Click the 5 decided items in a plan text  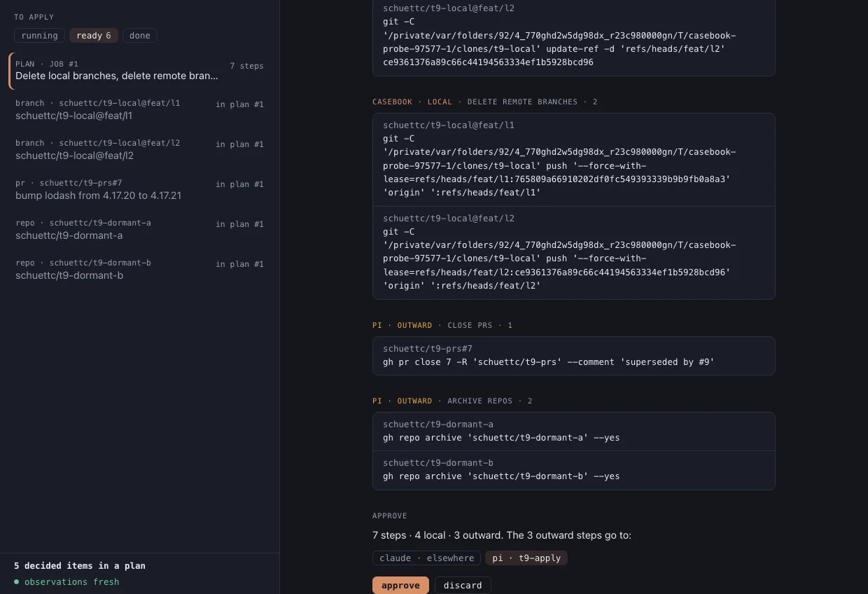point(80,566)
